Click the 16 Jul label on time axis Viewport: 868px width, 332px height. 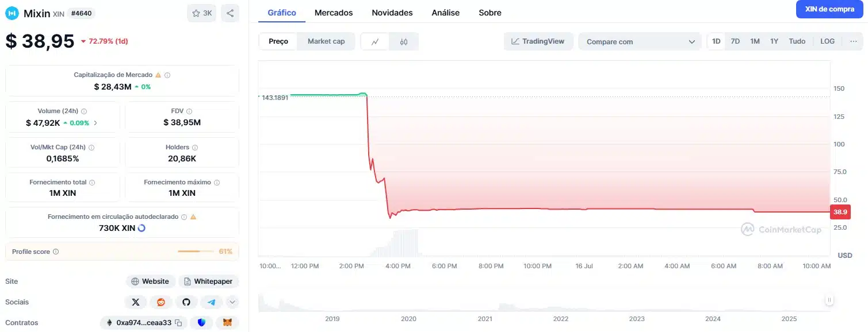click(584, 266)
